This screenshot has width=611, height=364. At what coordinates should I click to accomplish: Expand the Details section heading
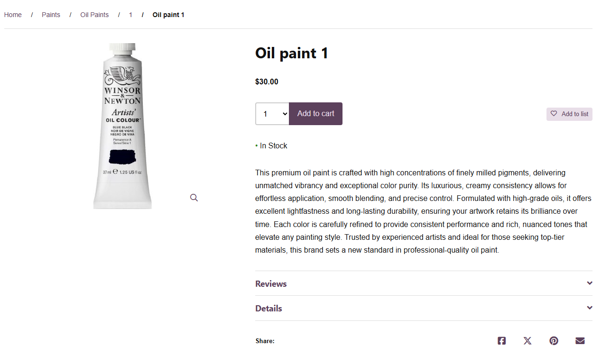coord(268,309)
